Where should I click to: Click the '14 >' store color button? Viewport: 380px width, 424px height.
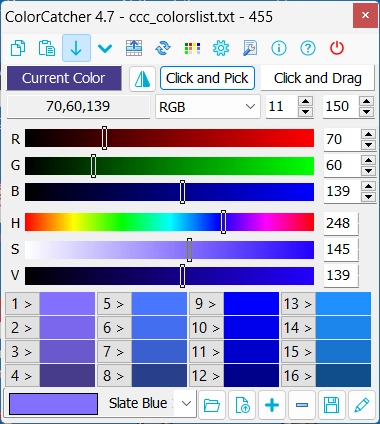298,328
